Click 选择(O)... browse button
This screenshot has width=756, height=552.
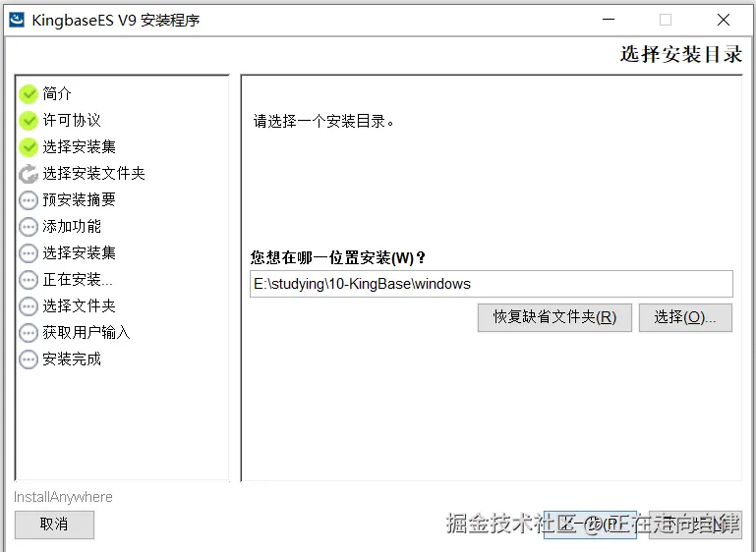point(685,317)
